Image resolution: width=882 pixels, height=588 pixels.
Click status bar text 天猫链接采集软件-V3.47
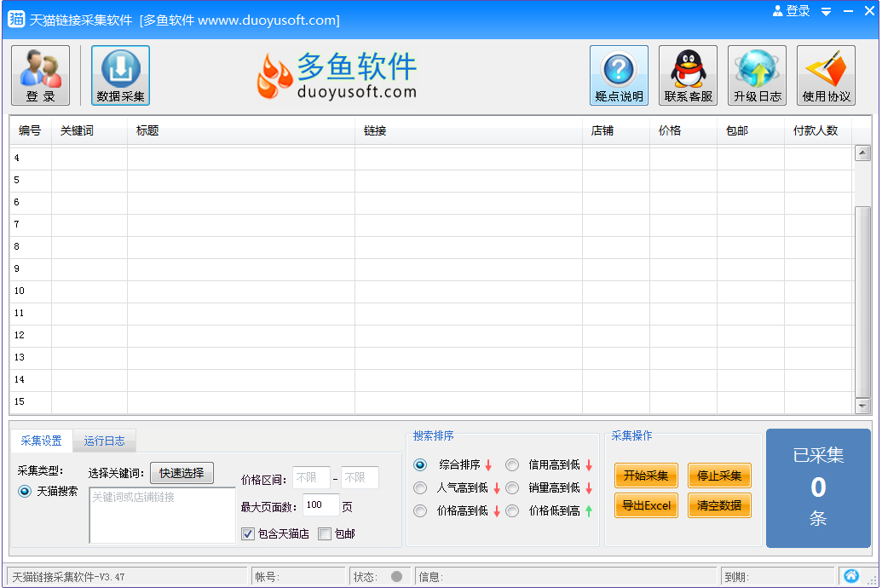point(69,577)
